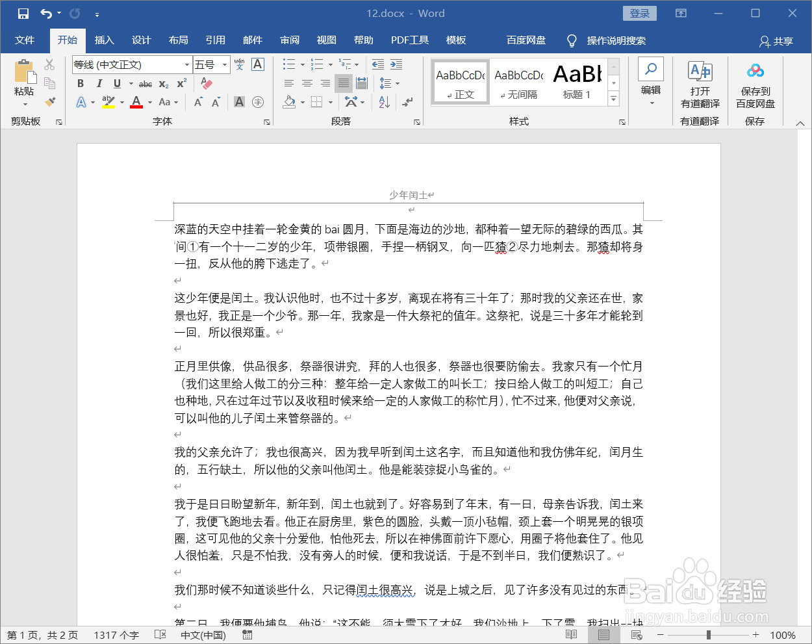Image resolution: width=812 pixels, height=644 pixels.
Task: Click the Editing search magnifier icon
Action: pyautogui.click(x=651, y=69)
